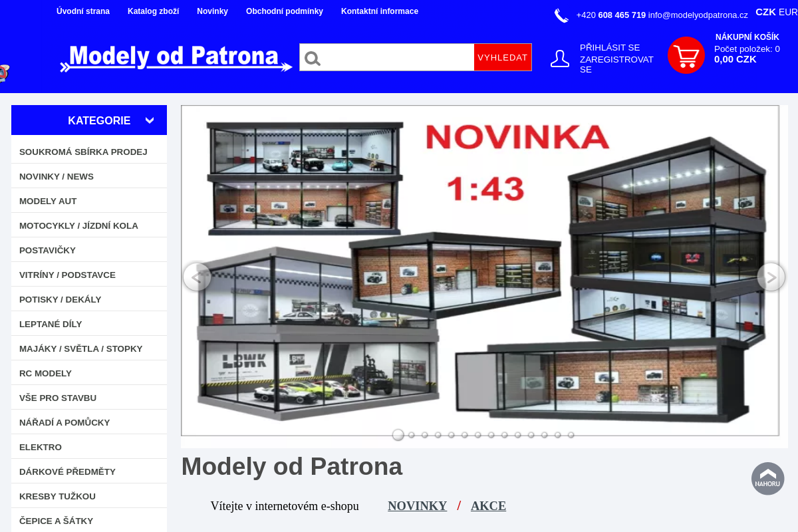The height and width of the screenshot is (532, 798).
Task: Keep currency set to CZK
Action: (x=765, y=11)
